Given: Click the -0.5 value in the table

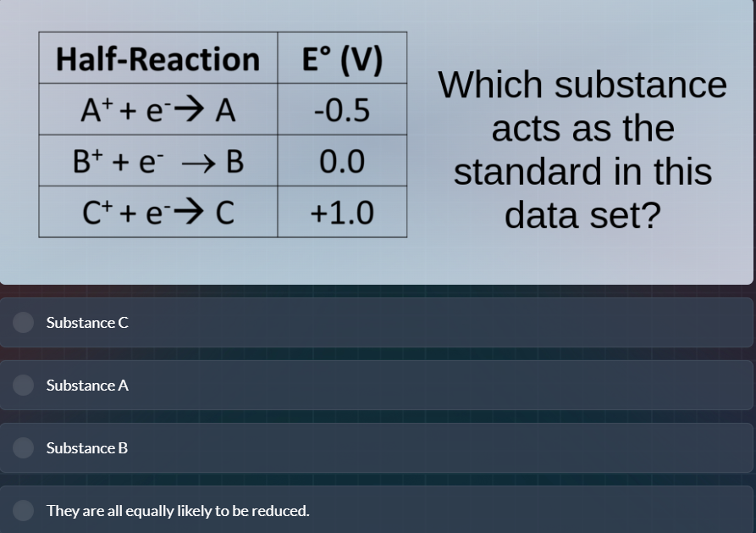Looking at the screenshot, I should [x=341, y=108].
